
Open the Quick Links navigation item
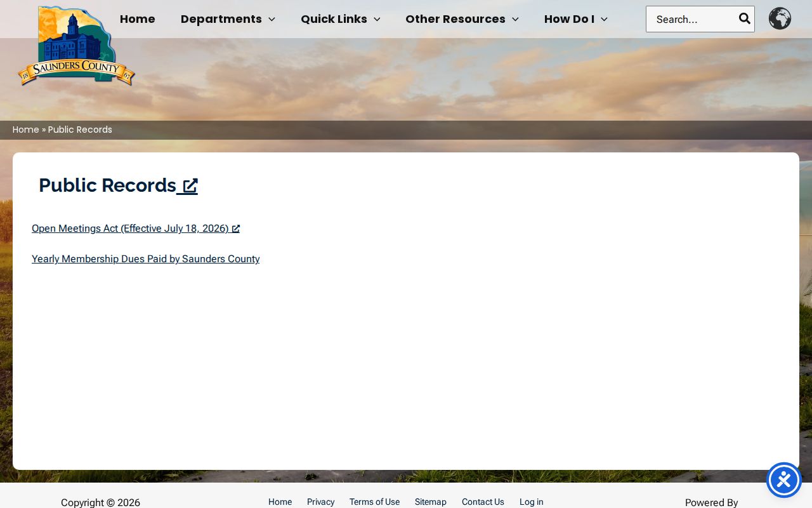click(334, 19)
